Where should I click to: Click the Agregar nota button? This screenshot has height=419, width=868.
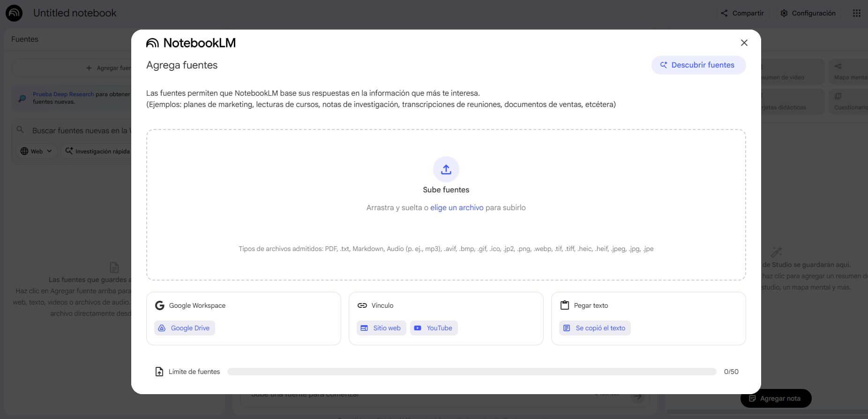[x=776, y=398]
